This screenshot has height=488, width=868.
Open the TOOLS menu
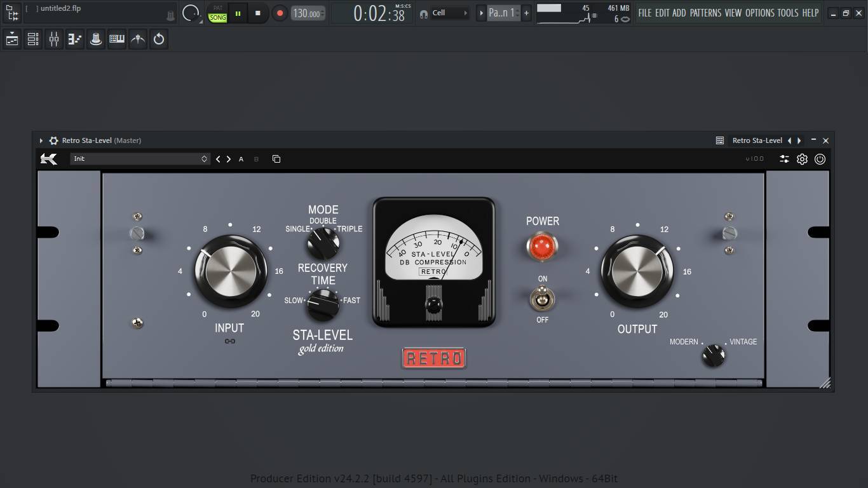(x=788, y=13)
